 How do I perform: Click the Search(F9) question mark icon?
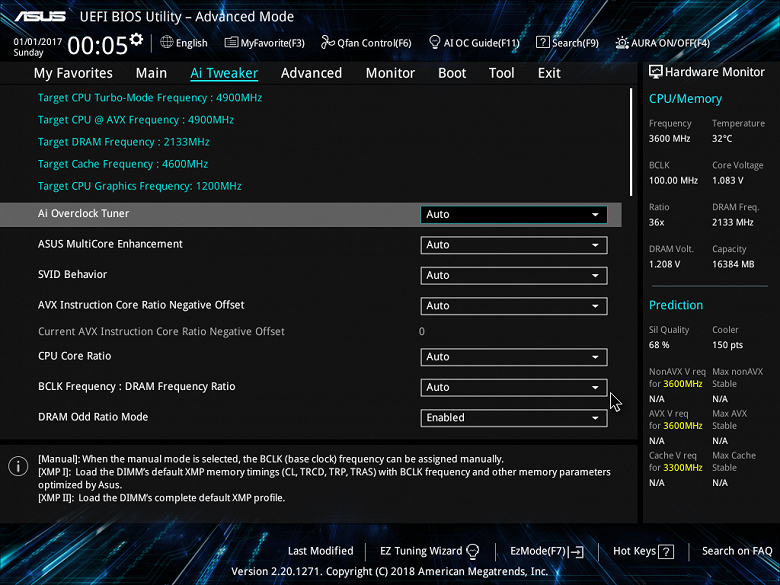542,42
